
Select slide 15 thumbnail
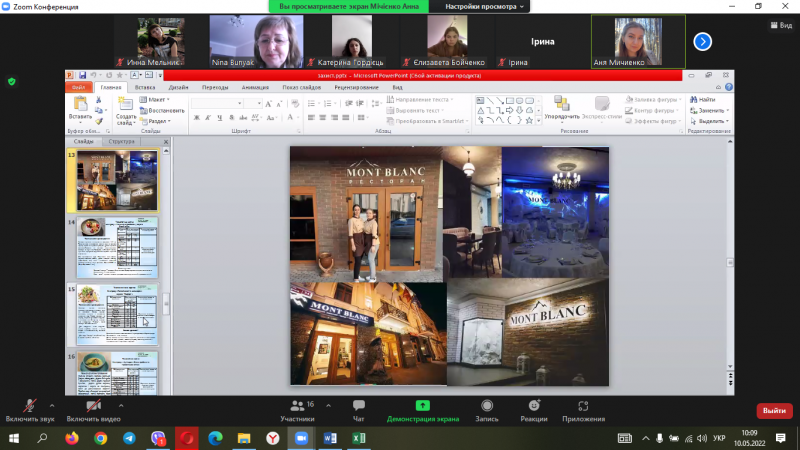pyautogui.click(x=117, y=315)
